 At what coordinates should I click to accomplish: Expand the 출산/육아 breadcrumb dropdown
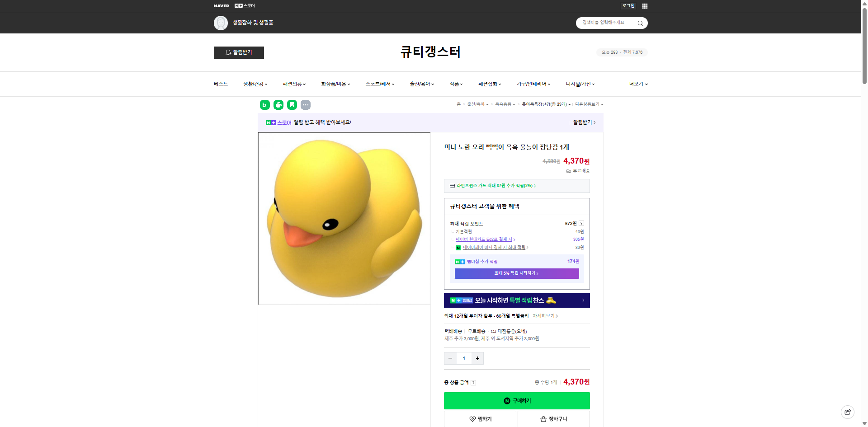click(478, 104)
